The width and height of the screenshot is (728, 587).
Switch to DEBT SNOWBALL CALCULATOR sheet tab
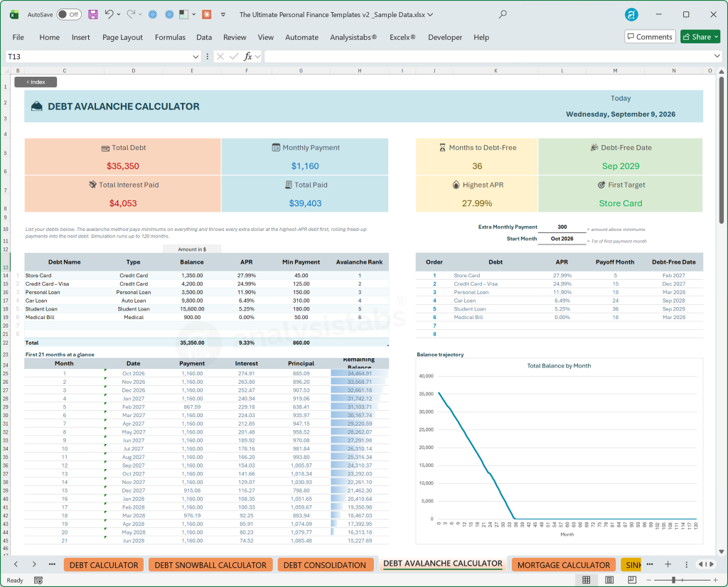click(x=210, y=565)
